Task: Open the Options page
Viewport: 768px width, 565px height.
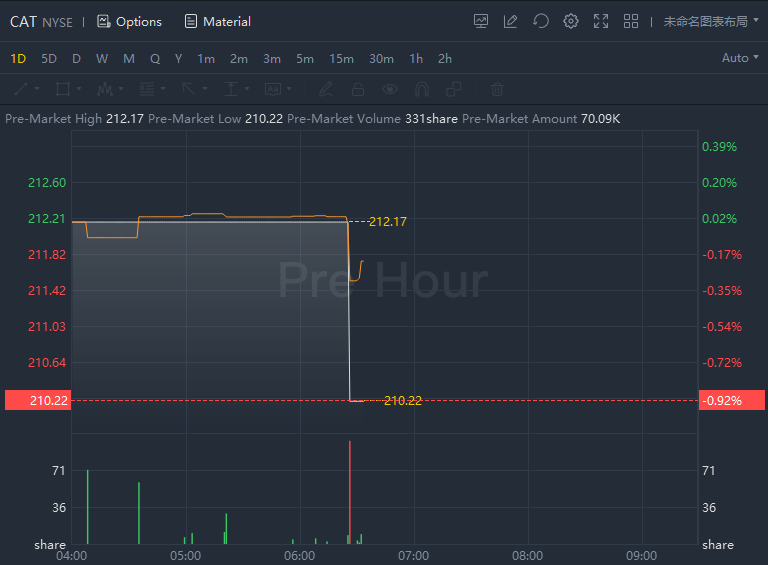Action: tap(129, 21)
